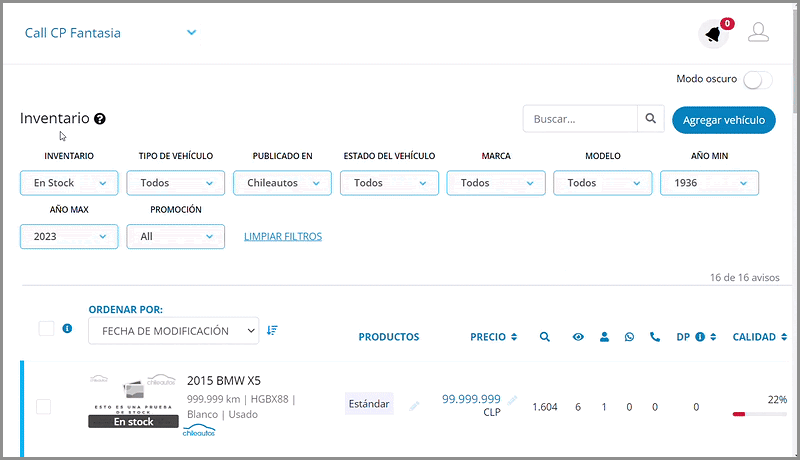Sort by the Precio column header
Viewport: 800px width, 460px height.
493,337
